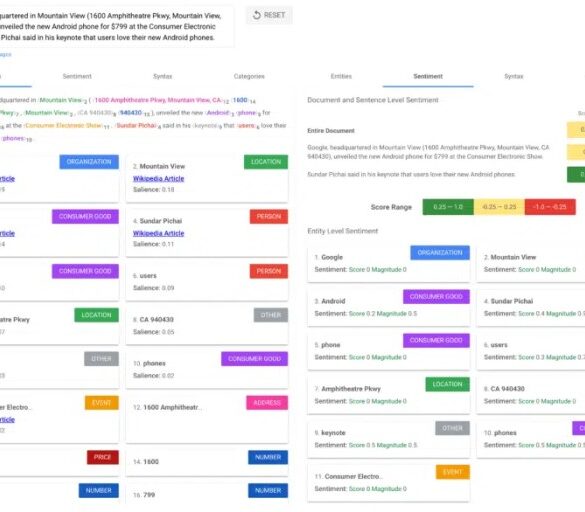Click the 'Salience: 0.09' value
This screenshot has width=585, height=512.
pyautogui.click(x=154, y=288)
